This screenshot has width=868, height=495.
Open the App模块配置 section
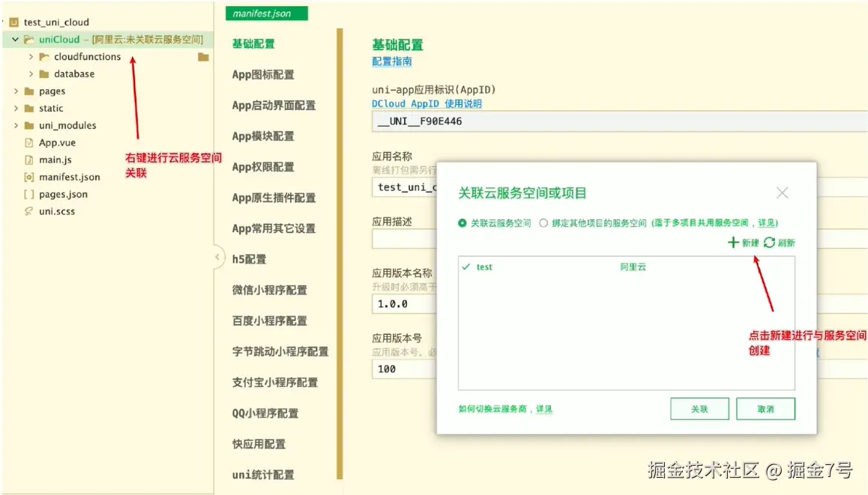point(263,136)
